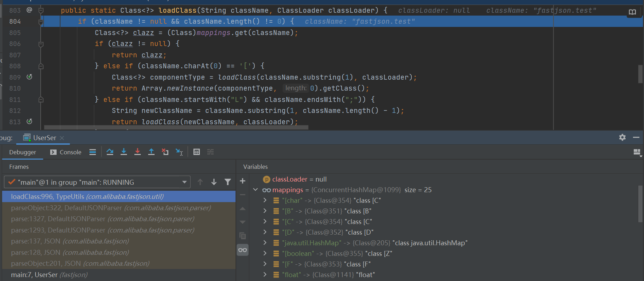Click the mappings field reference on line 805
This screenshot has width=644, height=281.
(214, 33)
